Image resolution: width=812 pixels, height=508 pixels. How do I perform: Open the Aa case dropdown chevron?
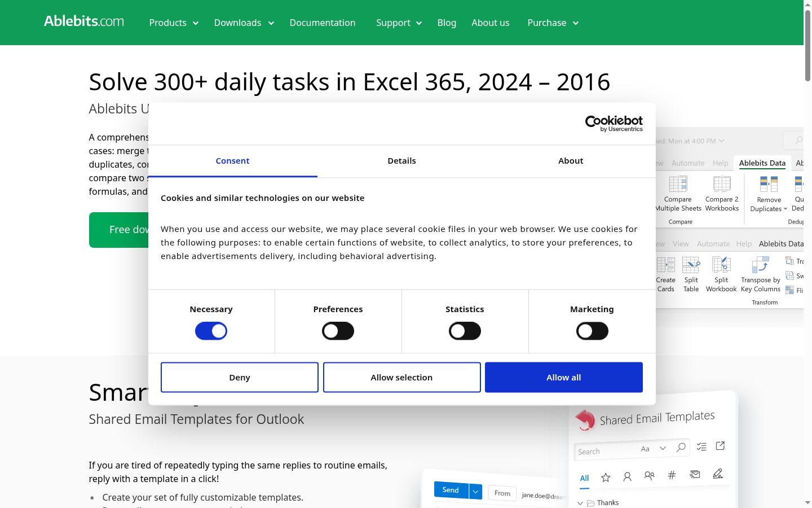click(663, 448)
